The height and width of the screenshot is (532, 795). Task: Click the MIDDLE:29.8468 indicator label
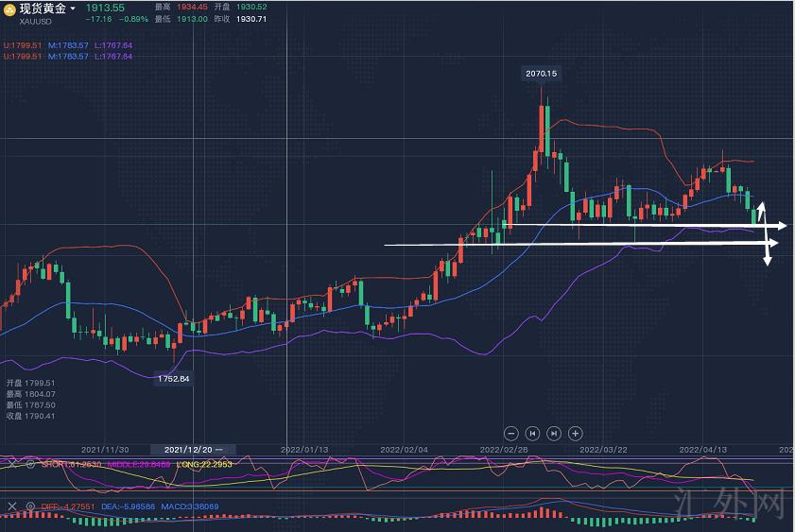(x=138, y=464)
